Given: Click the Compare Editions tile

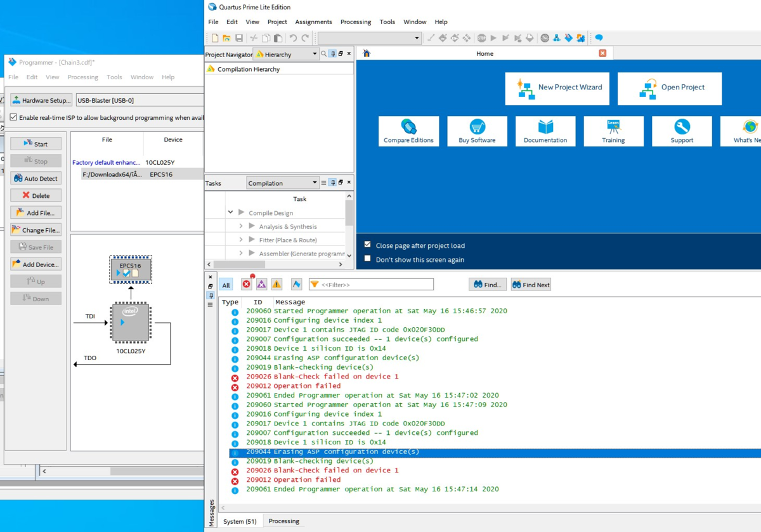Looking at the screenshot, I should 408,131.
